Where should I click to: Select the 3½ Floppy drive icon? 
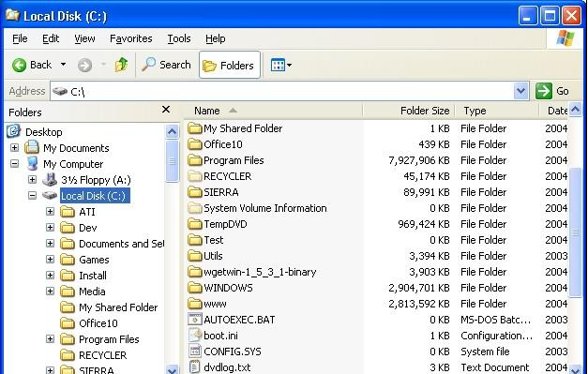coord(50,180)
